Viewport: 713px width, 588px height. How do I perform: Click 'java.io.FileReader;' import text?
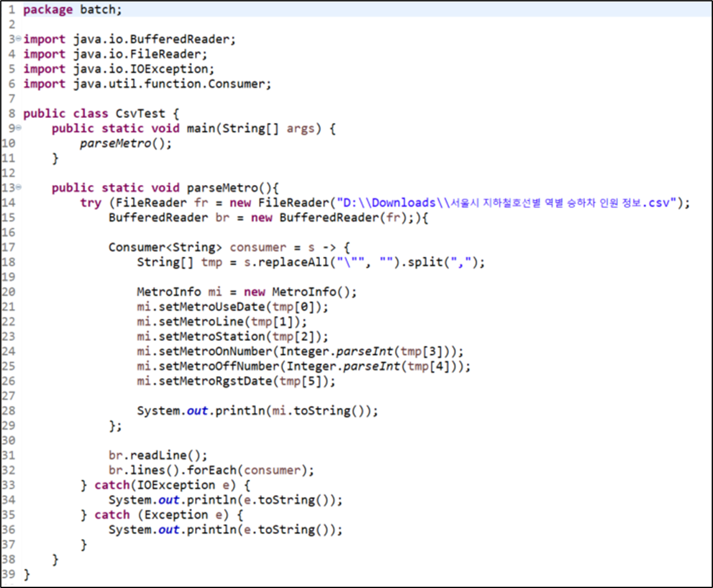140,54
